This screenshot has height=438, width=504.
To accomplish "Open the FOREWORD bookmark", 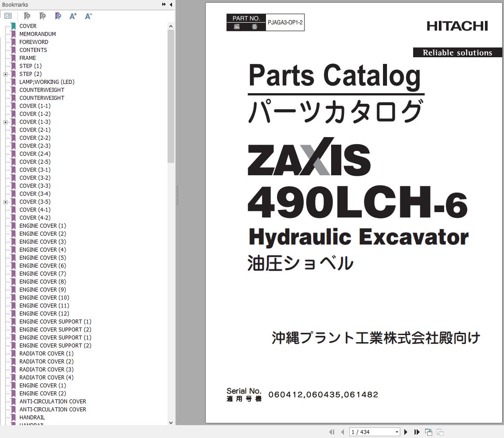I will click(34, 42).
